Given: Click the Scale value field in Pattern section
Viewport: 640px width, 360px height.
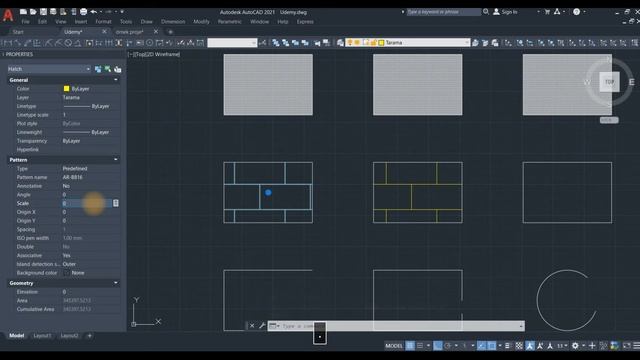Looking at the screenshot, I should (x=87, y=203).
